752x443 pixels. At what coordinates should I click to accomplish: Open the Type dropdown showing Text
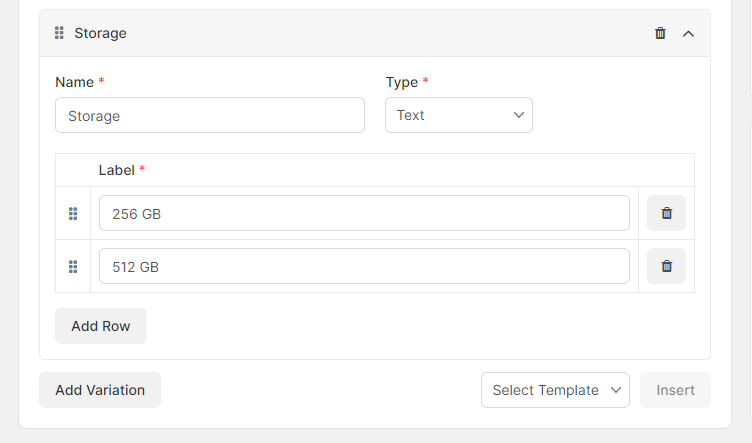(x=459, y=115)
